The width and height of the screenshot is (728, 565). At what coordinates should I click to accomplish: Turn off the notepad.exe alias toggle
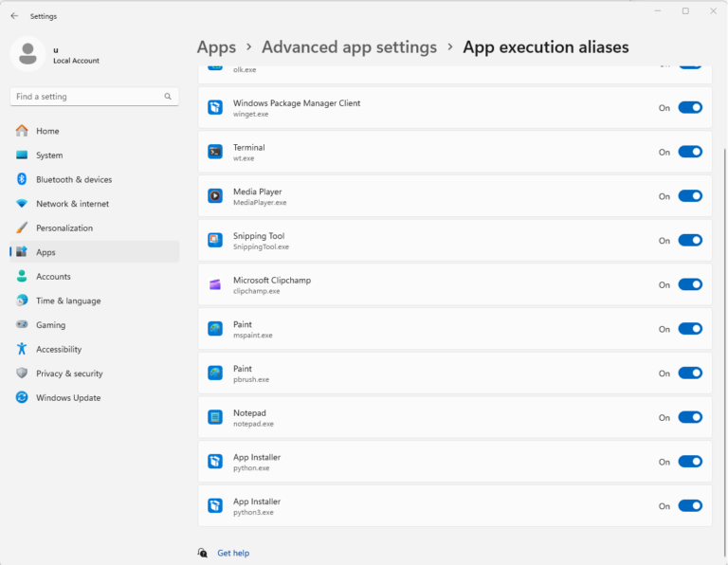click(690, 417)
